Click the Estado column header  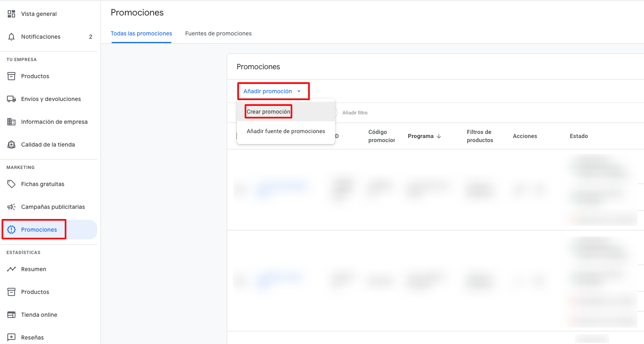coord(578,136)
